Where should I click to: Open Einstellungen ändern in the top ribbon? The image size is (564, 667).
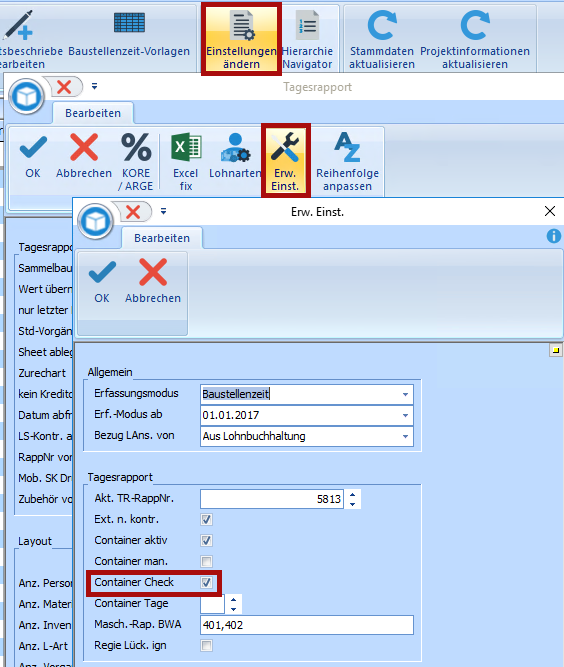pyautogui.click(x=241, y=39)
